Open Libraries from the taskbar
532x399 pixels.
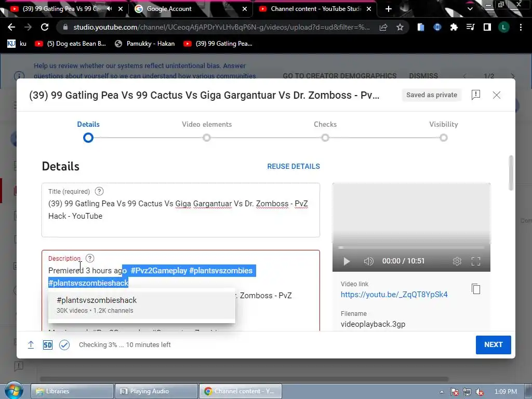click(72, 391)
